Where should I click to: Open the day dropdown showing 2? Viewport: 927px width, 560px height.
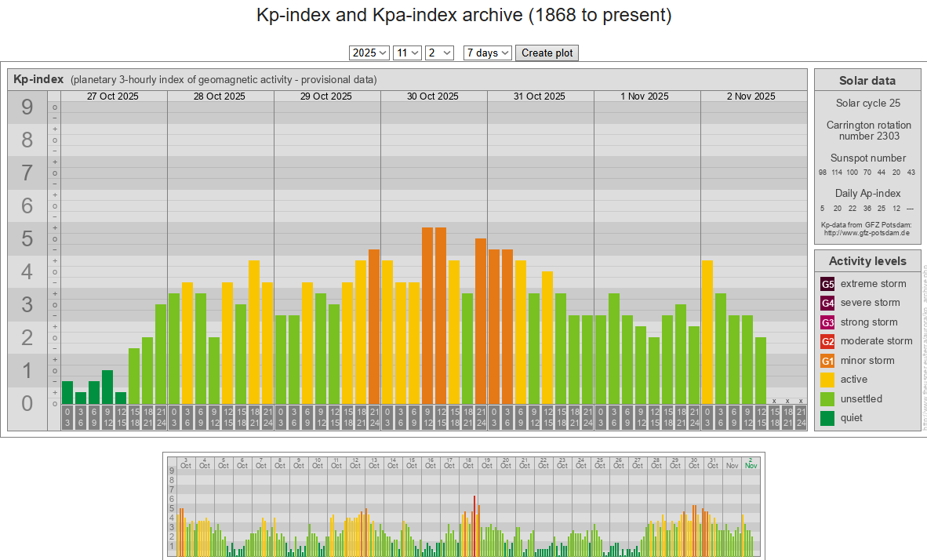pos(439,53)
